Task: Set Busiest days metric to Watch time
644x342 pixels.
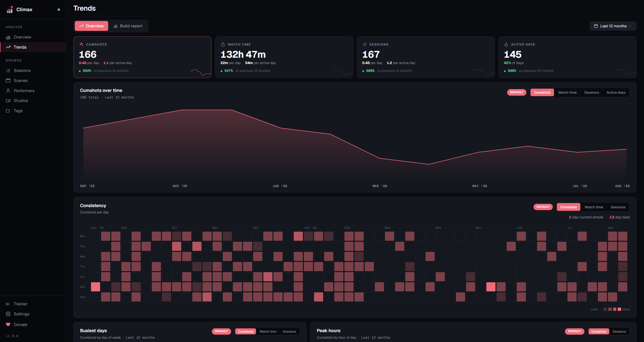Action: tap(268, 331)
